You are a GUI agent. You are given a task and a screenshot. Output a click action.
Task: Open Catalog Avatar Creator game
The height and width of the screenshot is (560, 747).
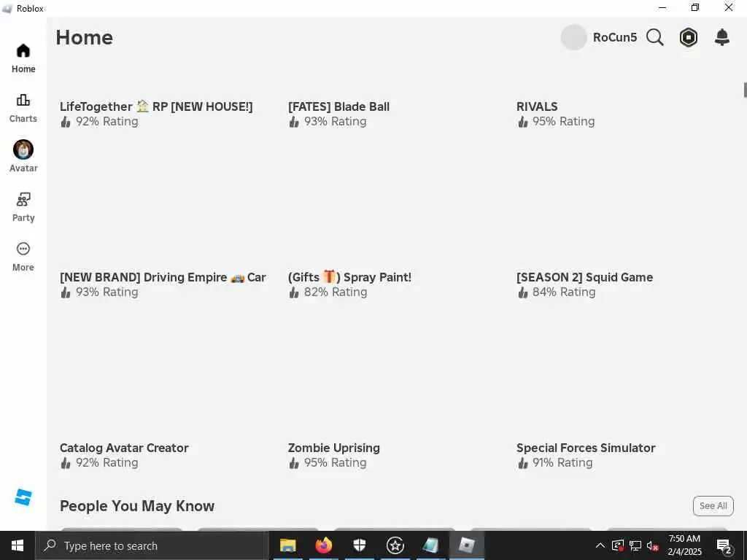click(124, 448)
